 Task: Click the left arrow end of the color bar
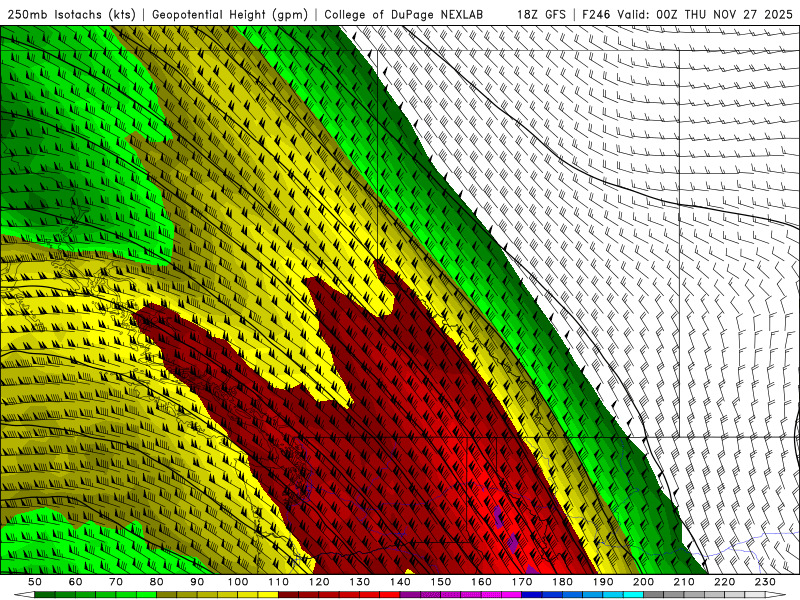24,595
